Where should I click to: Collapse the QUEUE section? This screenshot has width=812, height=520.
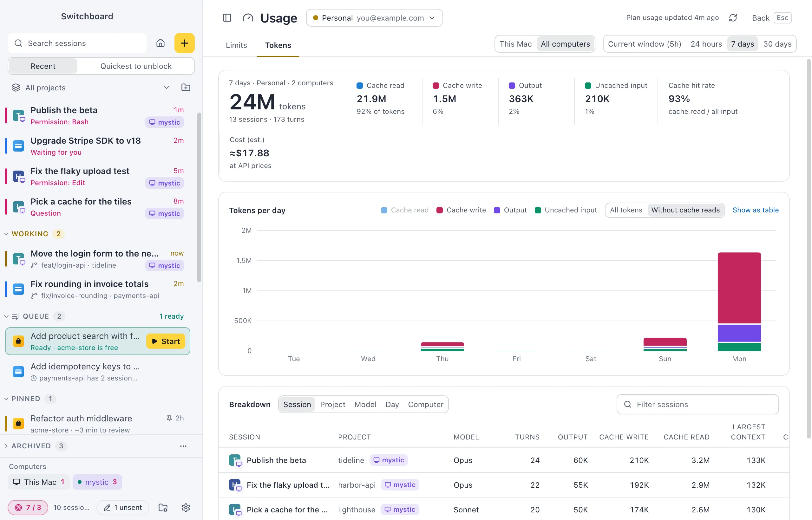pos(6,316)
